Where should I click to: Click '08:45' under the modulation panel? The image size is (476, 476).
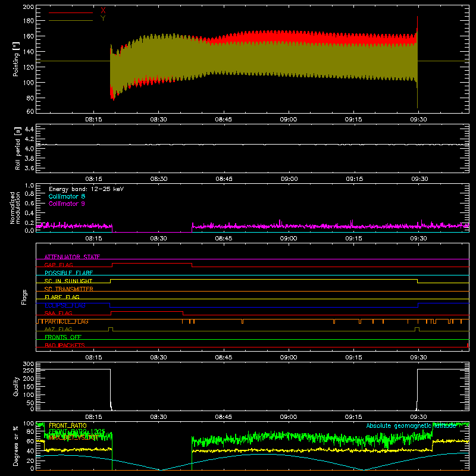pyautogui.click(x=224, y=239)
